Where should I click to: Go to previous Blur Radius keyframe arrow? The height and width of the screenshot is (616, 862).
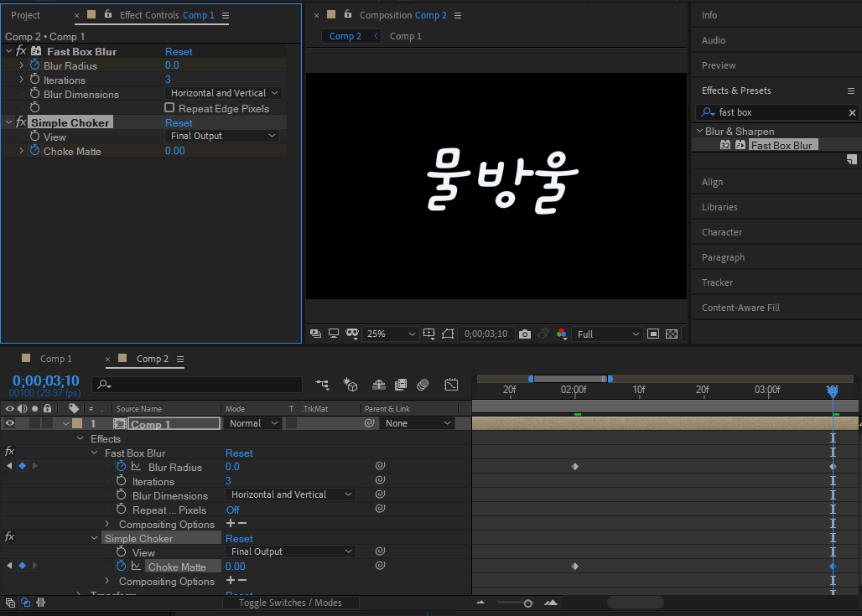point(8,466)
